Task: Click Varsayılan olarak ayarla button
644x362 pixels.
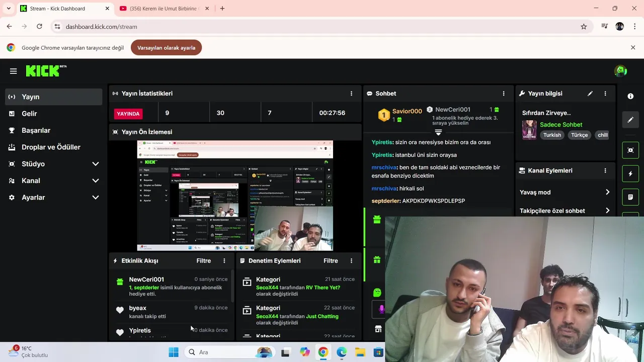Action: point(166,48)
